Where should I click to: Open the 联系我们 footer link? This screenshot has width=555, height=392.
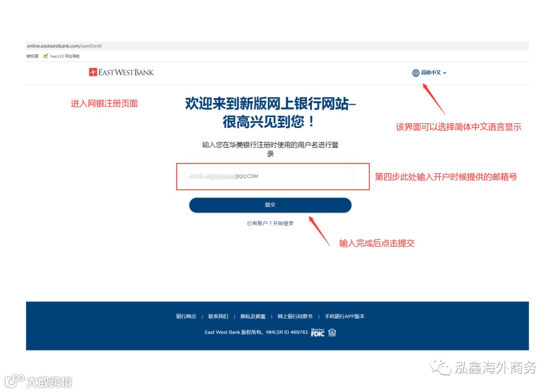[x=218, y=316]
